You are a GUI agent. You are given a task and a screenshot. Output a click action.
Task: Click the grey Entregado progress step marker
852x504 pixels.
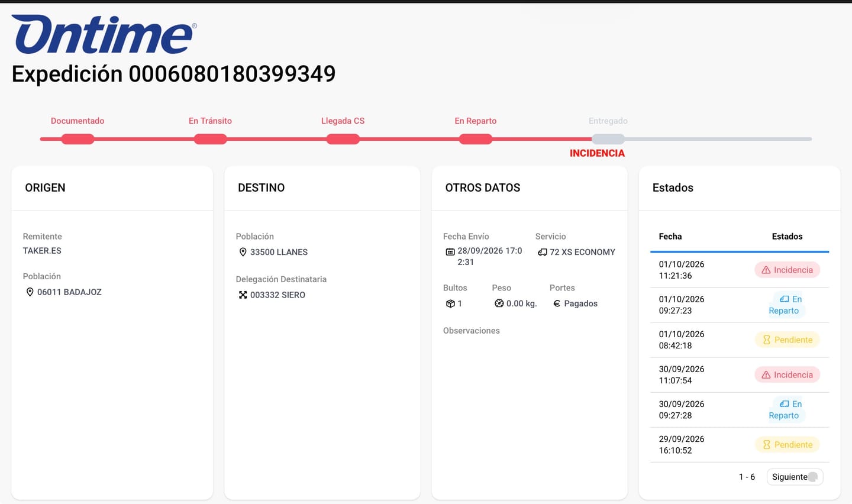coord(608,139)
